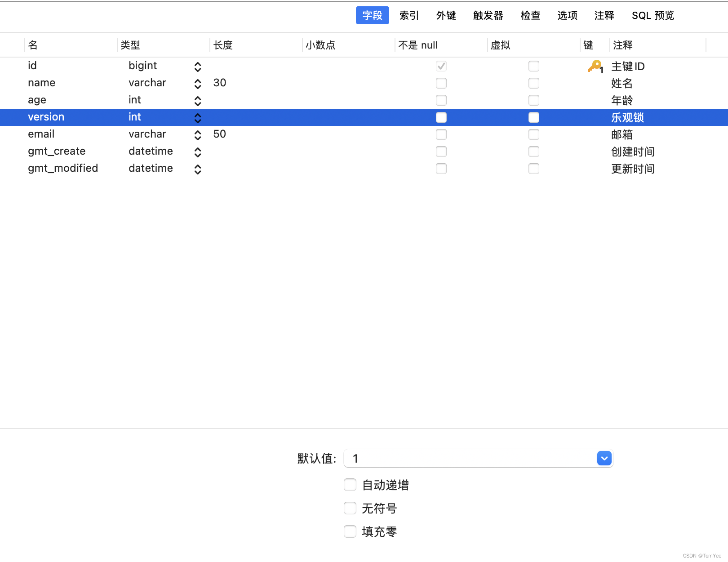
Task: Click the 乐观锁 comment cell
Action: [627, 118]
